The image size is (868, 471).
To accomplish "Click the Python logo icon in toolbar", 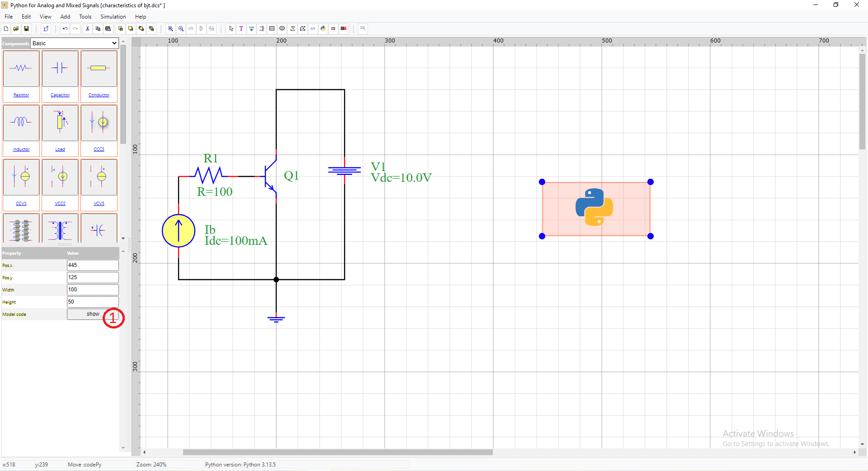I will 323,29.
